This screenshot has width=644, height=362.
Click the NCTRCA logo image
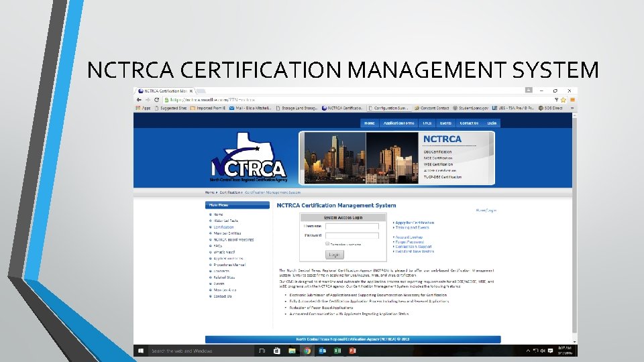tap(249, 161)
